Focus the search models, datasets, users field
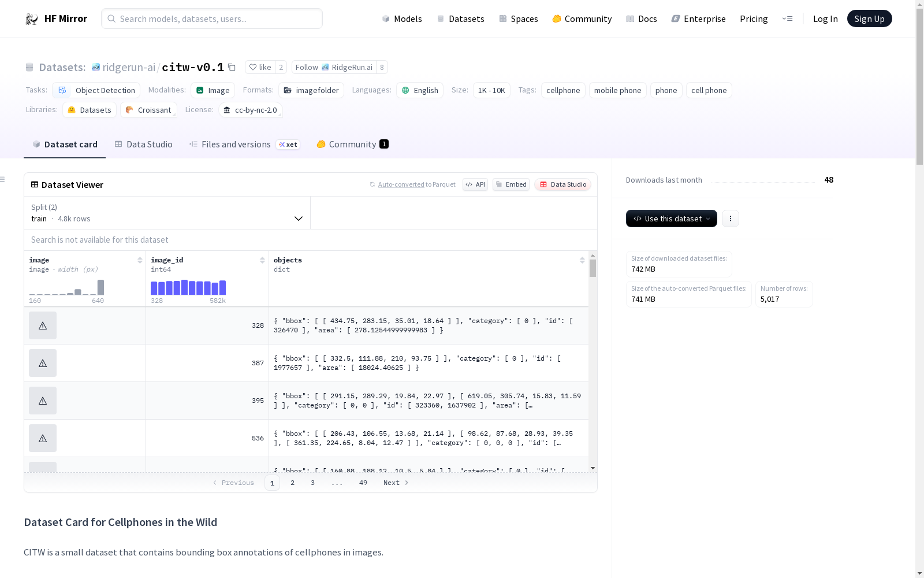Viewport: 924px width, 578px height. tap(212, 18)
